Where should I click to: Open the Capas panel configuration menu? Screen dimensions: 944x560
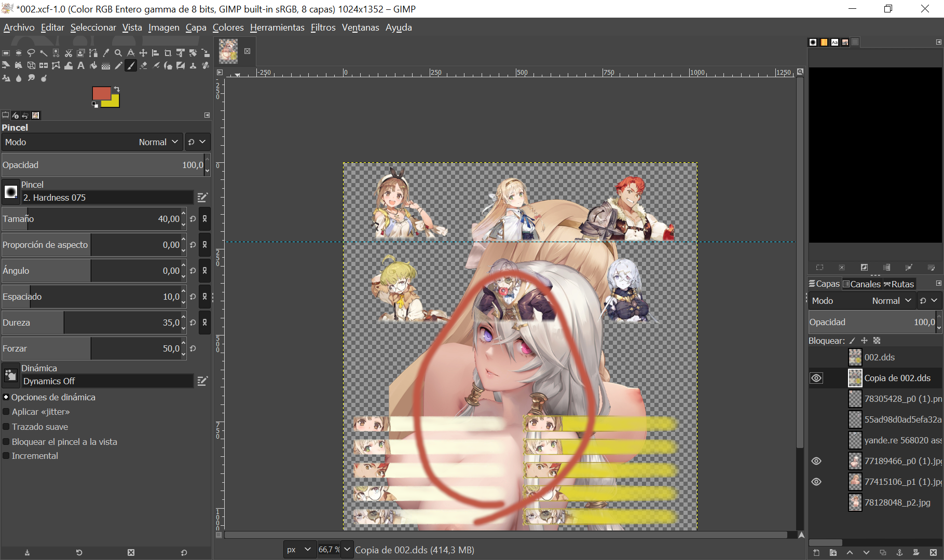[938, 284]
